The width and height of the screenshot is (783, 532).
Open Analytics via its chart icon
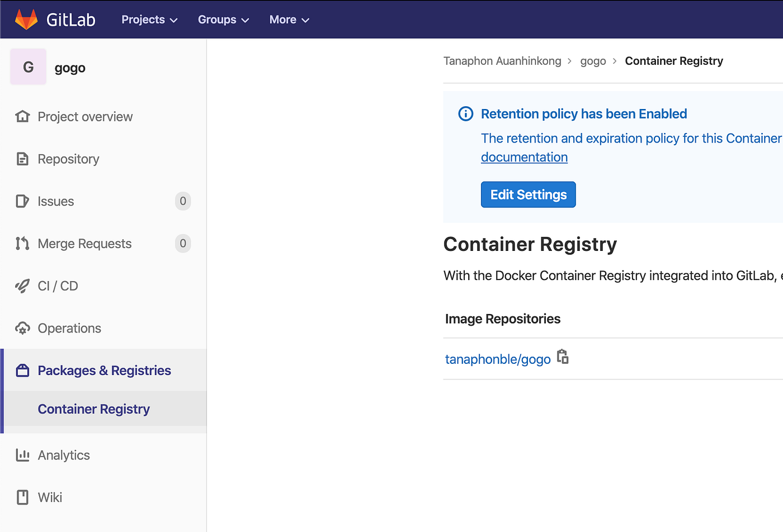tap(21, 455)
